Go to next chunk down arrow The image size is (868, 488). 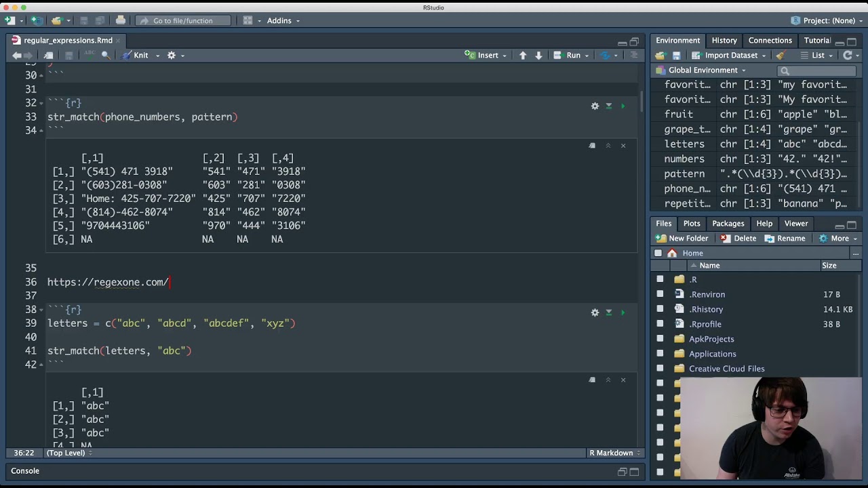coord(538,55)
